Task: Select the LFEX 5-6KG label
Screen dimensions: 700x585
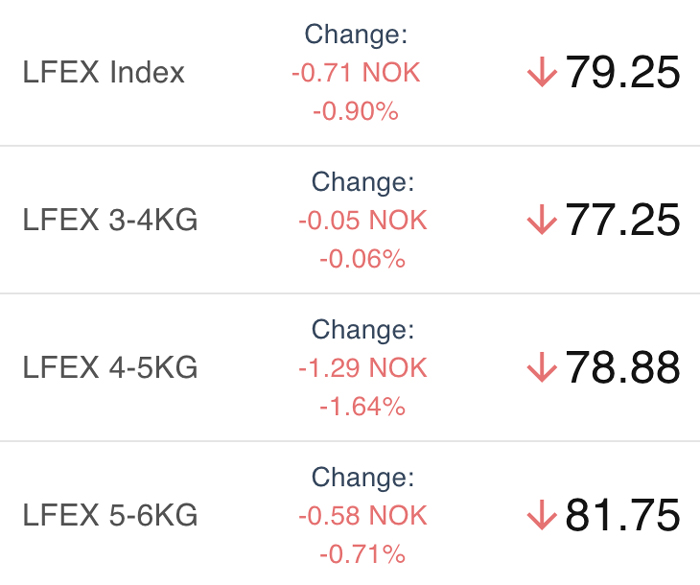Action: [x=110, y=515]
